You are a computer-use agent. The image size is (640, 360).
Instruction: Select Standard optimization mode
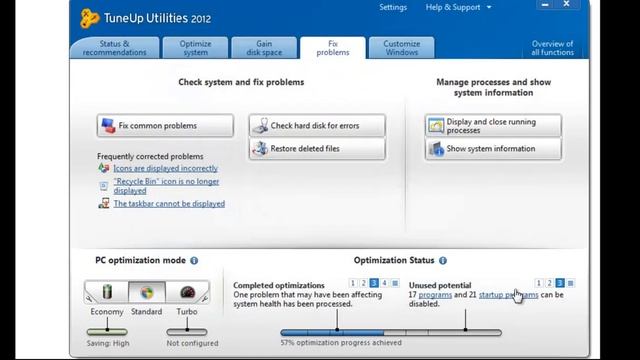click(x=147, y=292)
